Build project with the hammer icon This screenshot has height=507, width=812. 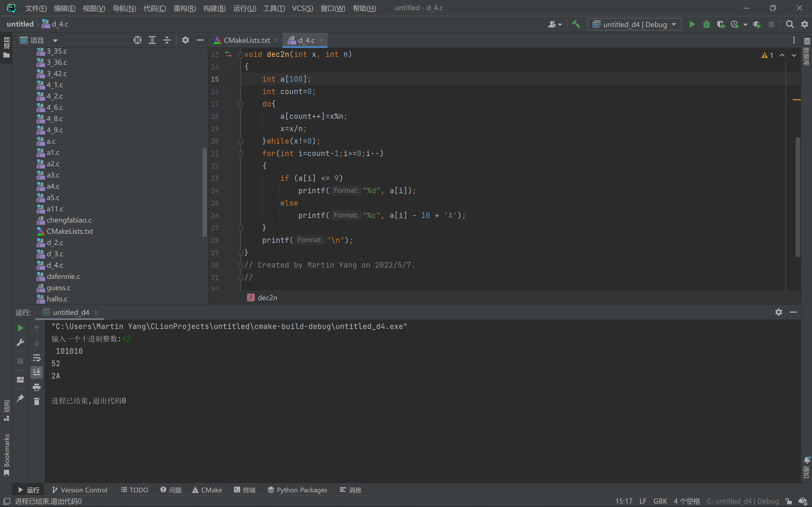coord(576,24)
